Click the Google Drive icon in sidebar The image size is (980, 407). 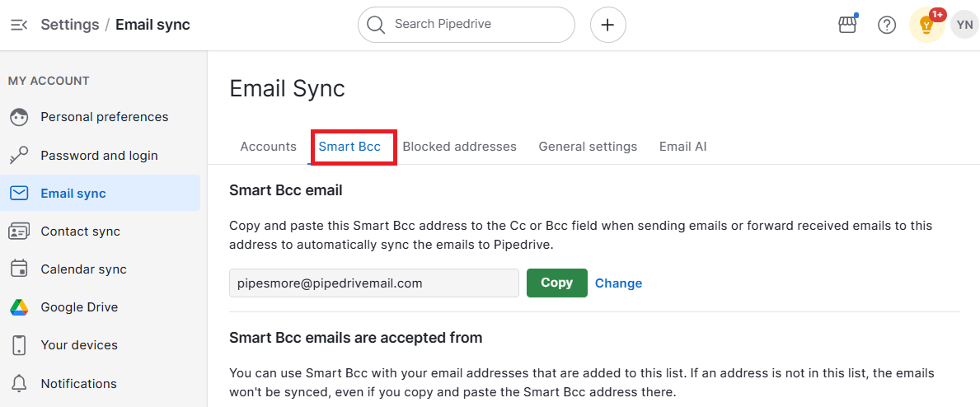tap(19, 307)
